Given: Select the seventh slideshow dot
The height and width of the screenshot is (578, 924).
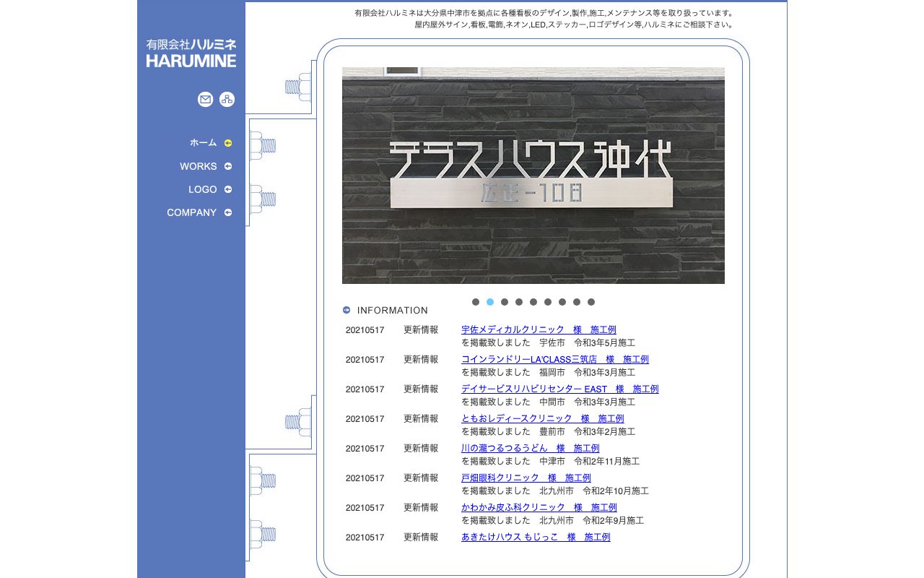Looking at the screenshot, I should point(562,302).
